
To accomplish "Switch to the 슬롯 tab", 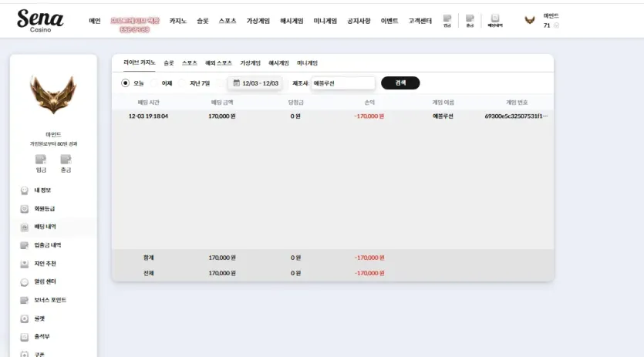I will [x=168, y=63].
